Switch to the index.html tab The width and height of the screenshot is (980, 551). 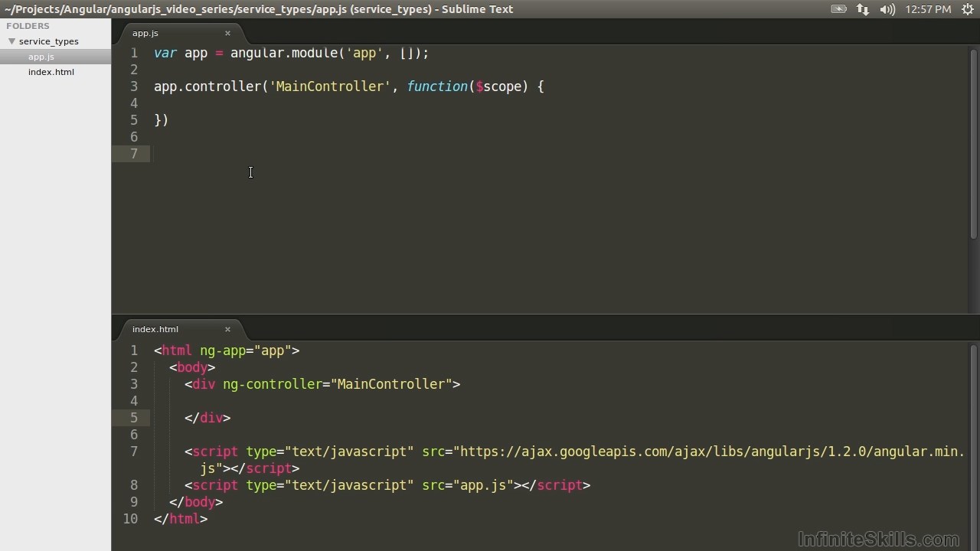point(155,329)
